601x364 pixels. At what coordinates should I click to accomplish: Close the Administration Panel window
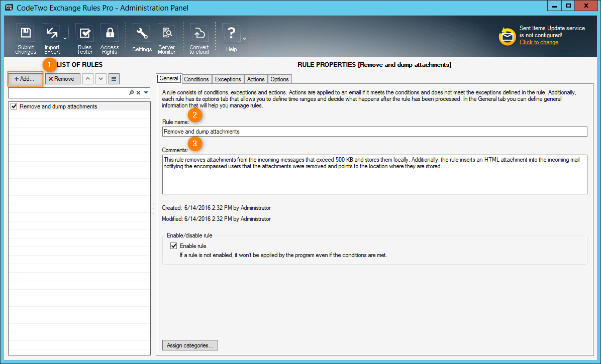[x=586, y=6]
